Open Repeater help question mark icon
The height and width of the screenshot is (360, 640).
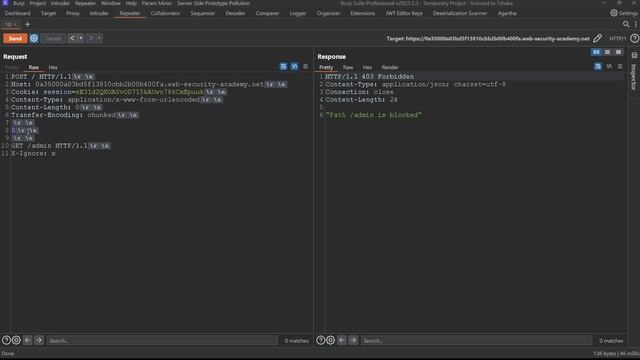click(x=634, y=38)
